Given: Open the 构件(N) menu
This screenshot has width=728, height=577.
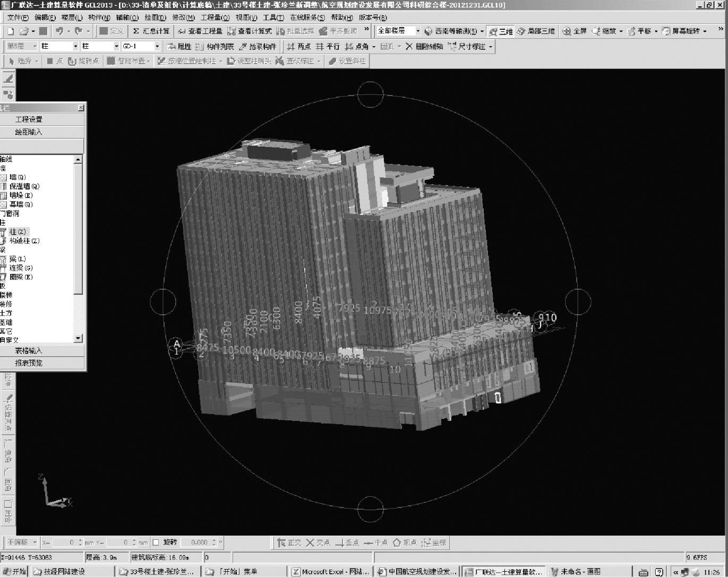Looking at the screenshot, I should tap(99, 18).
